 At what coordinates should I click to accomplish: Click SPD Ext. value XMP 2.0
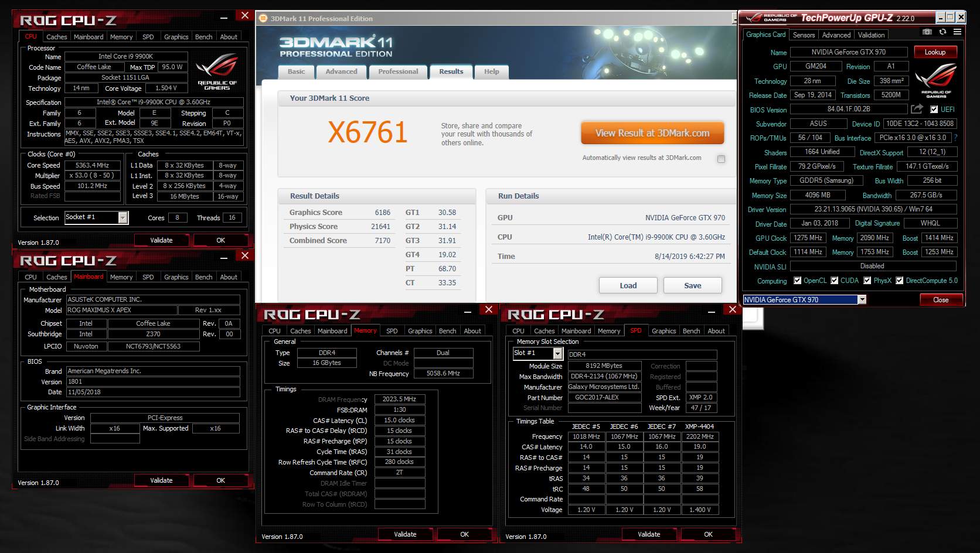click(x=701, y=397)
